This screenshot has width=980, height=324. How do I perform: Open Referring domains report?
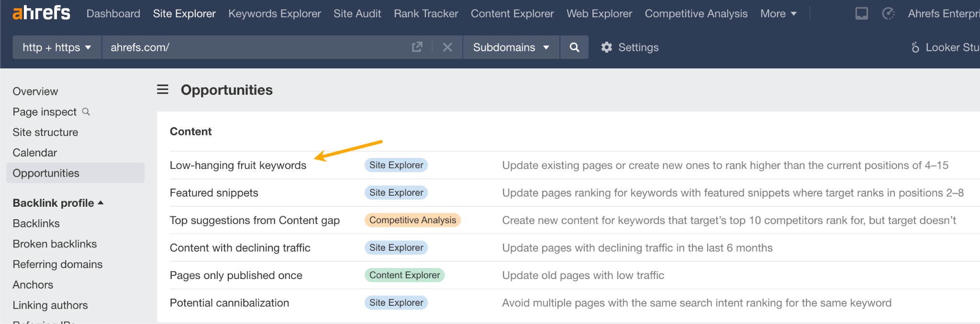[57, 264]
